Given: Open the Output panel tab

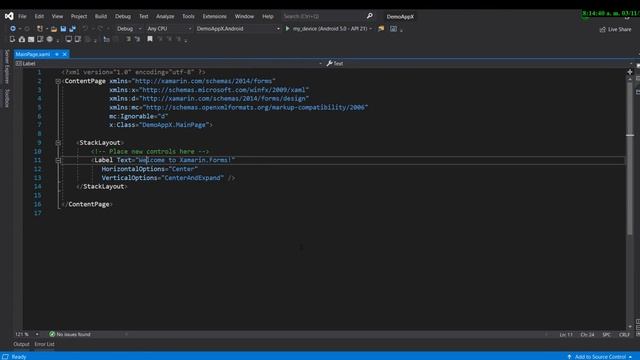Looking at the screenshot, I should pos(21,344).
